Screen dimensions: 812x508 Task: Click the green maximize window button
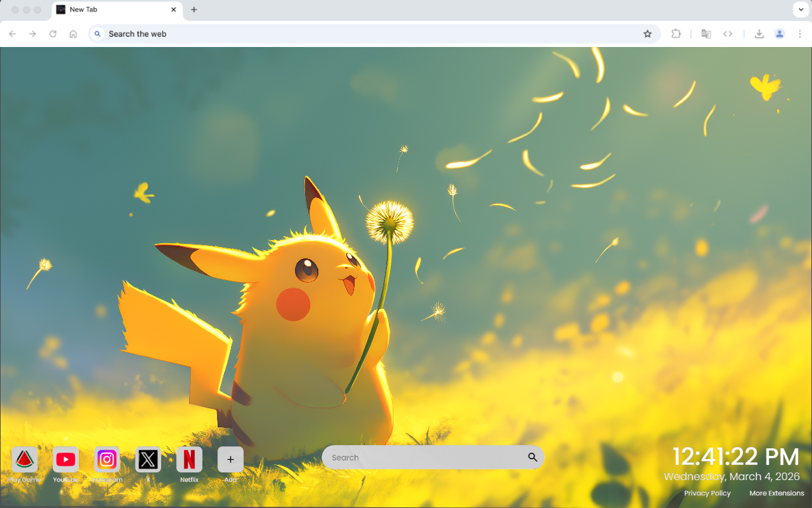pos(38,10)
